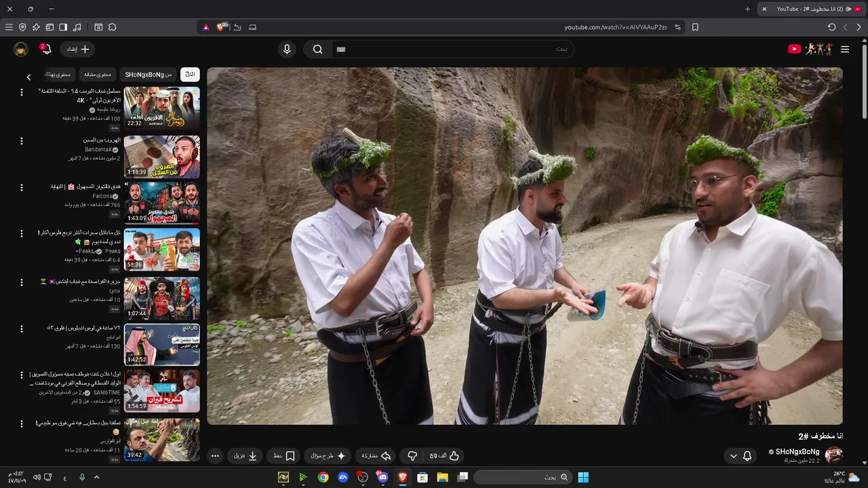Open the Falcons 1:43:09 video thumbnail

click(x=162, y=203)
